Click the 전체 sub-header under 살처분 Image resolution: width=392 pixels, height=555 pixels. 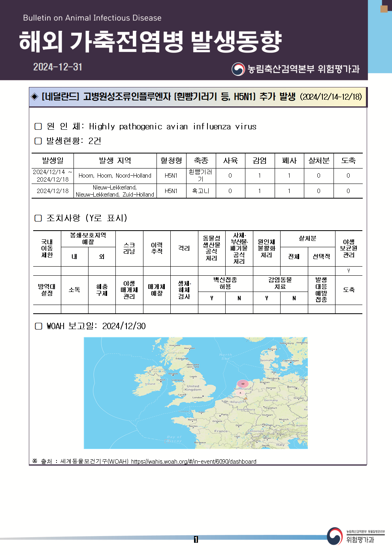[x=294, y=257]
